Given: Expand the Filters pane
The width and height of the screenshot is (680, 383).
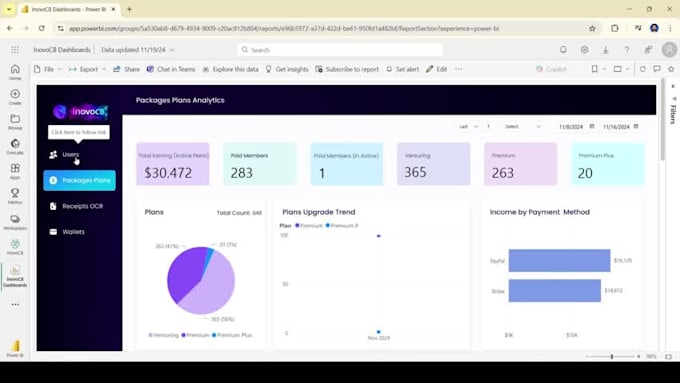Looking at the screenshot, I should (x=673, y=86).
